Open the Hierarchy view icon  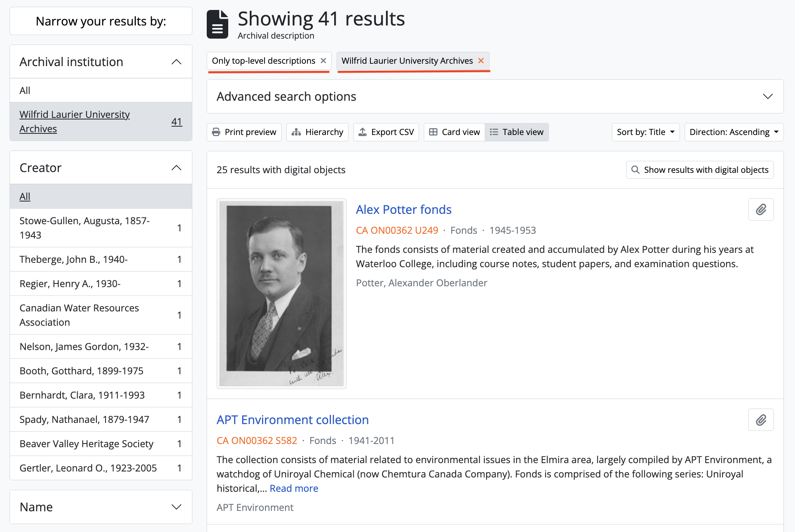(296, 132)
